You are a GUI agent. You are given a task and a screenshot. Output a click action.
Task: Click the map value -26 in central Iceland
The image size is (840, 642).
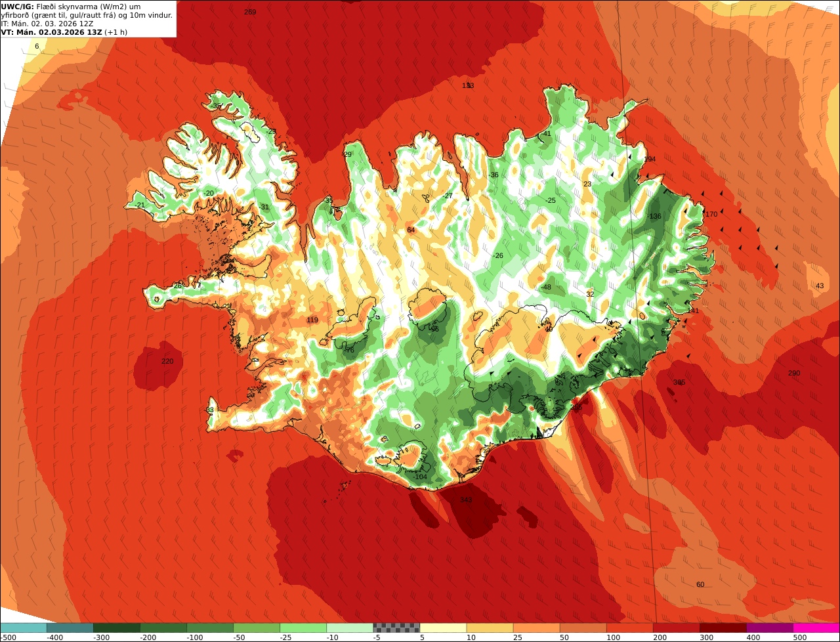point(497,255)
